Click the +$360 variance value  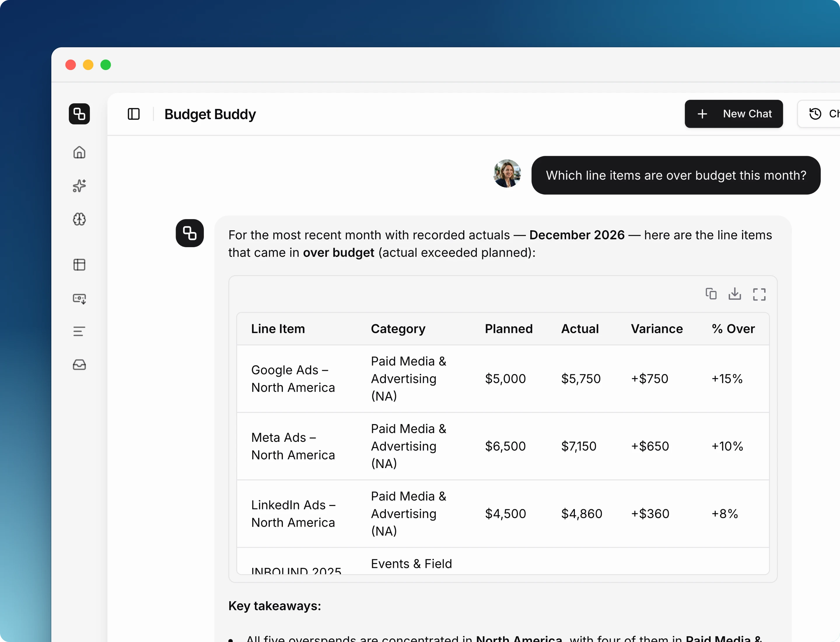click(x=650, y=514)
